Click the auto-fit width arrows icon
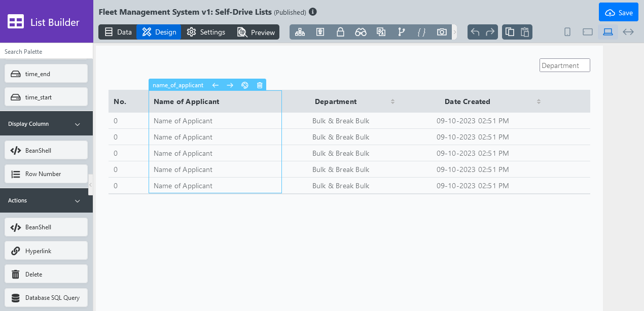This screenshot has height=311, width=644. tap(628, 32)
